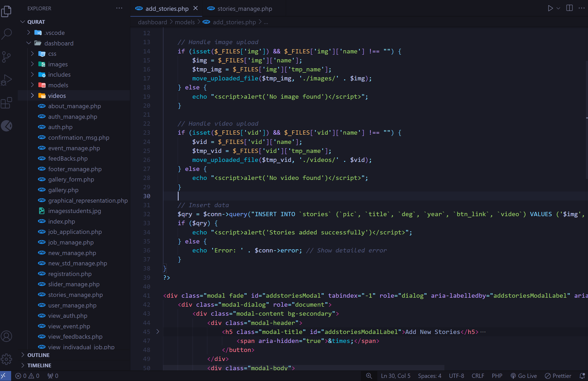The height and width of the screenshot is (381, 588).
Task: Open the Search view icon
Action: 7,34
